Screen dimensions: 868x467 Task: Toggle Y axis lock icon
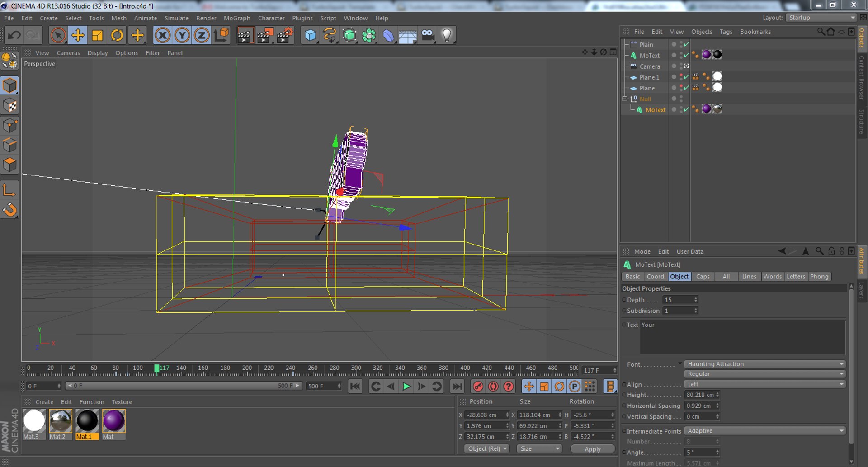(x=182, y=35)
